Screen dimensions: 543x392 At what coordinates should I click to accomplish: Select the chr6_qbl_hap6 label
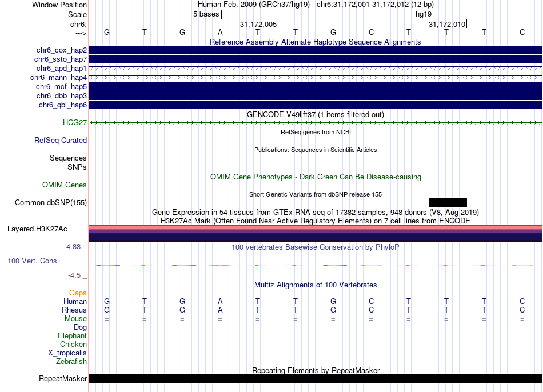point(63,105)
